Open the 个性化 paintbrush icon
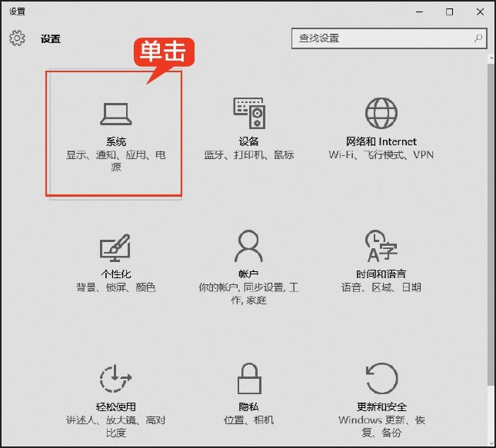 click(115, 247)
